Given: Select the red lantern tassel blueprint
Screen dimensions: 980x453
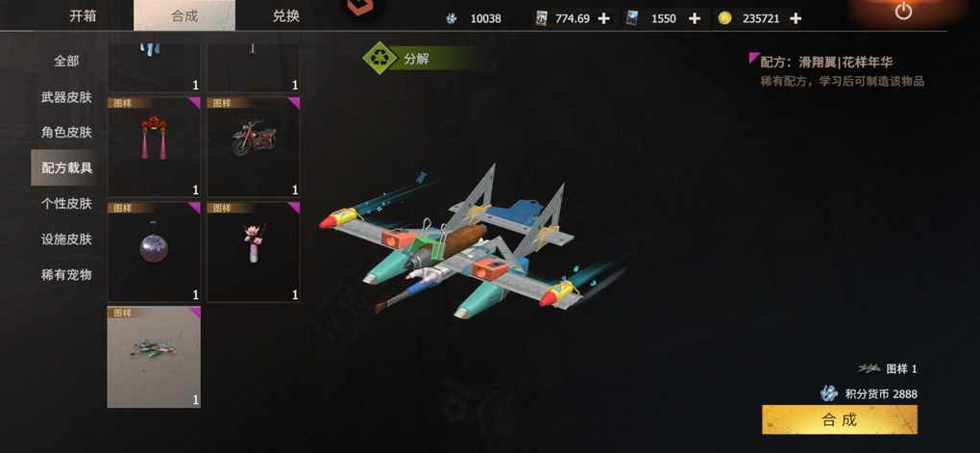Looking at the screenshot, I should pos(154,146).
